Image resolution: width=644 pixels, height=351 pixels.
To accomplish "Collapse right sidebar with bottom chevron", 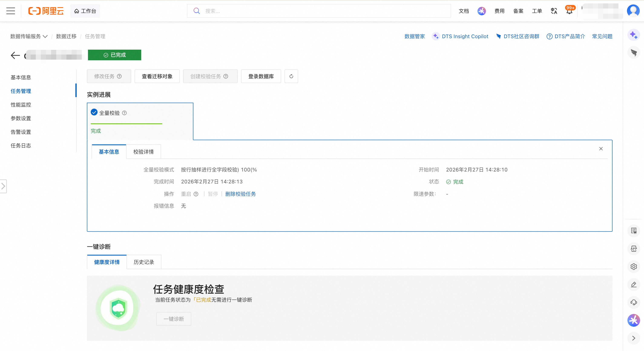I will click(634, 338).
